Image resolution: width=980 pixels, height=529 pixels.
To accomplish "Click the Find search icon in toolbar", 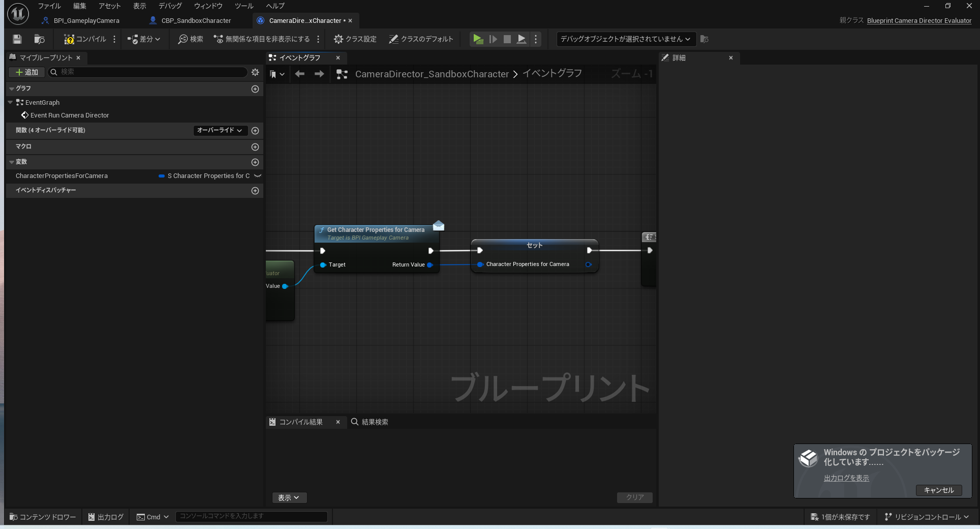I will [191, 39].
